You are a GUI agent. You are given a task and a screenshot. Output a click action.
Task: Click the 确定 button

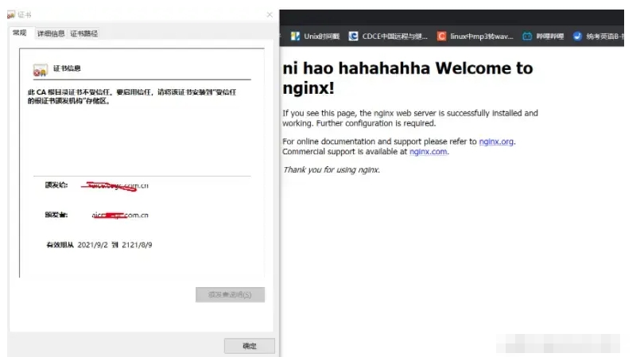250,346
